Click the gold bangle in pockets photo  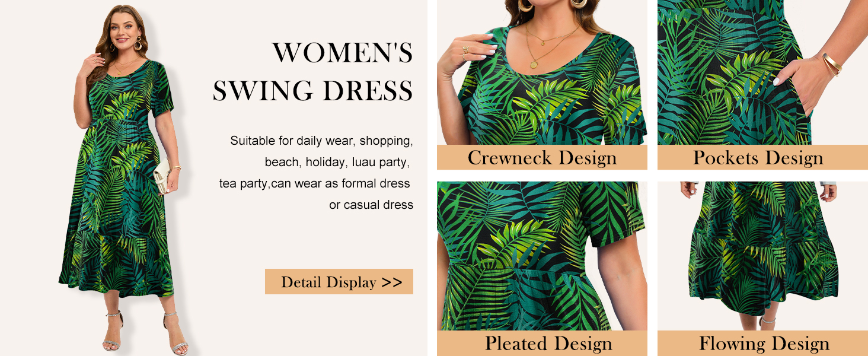[x=832, y=64]
